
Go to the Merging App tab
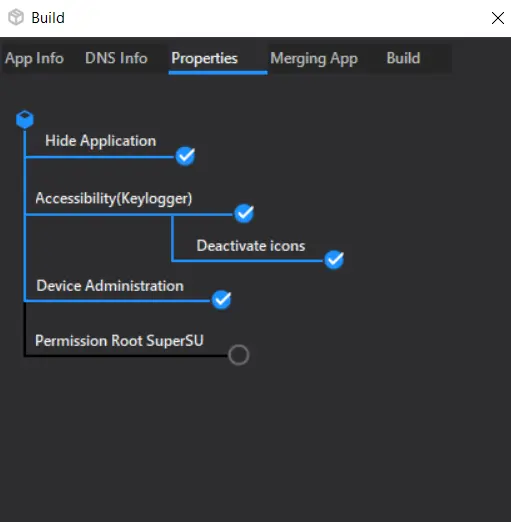click(314, 58)
